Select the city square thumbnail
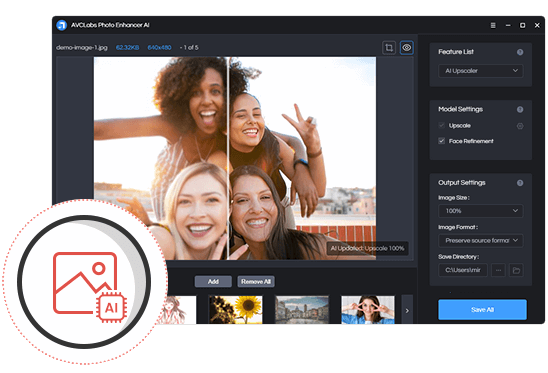The width and height of the screenshot is (548, 373). (302, 310)
